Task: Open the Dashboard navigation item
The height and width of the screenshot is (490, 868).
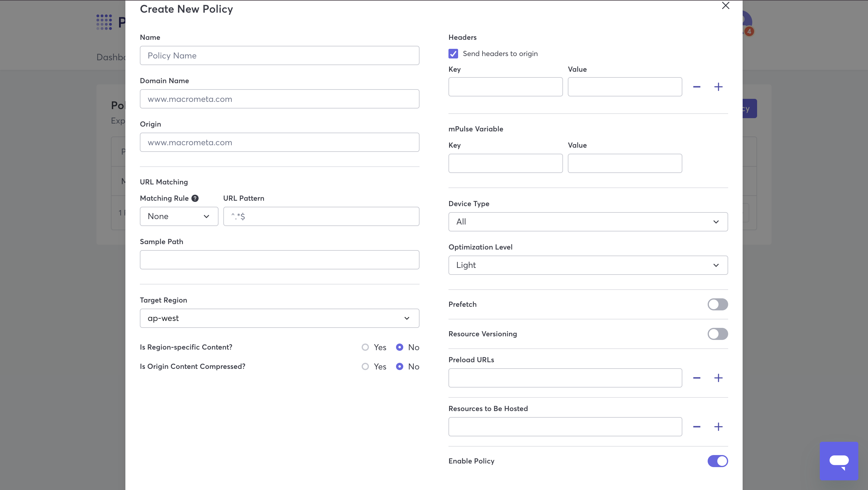Action: [111, 57]
